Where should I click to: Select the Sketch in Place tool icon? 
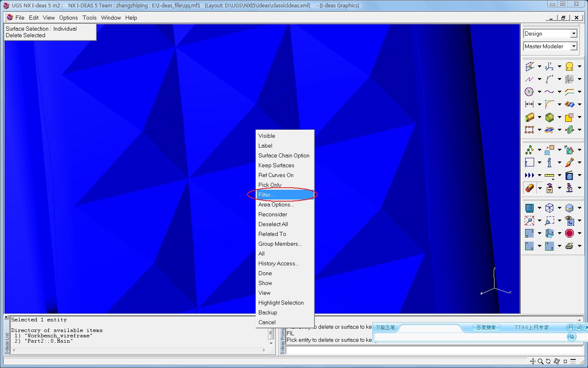(530, 66)
